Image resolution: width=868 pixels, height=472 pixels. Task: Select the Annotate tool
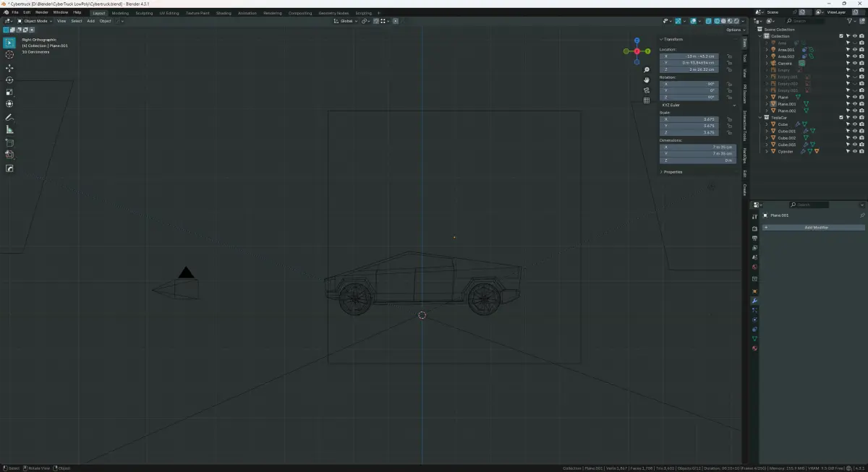9,117
